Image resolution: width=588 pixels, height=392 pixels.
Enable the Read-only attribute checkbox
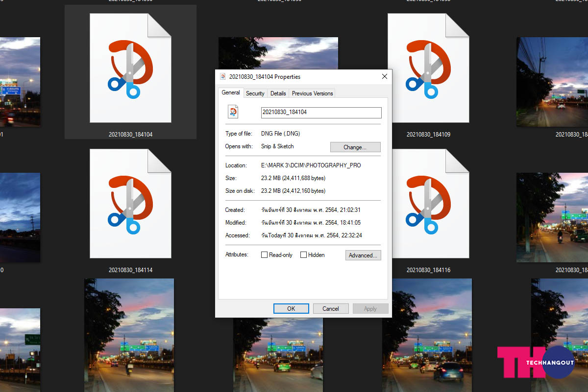coord(265,255)
